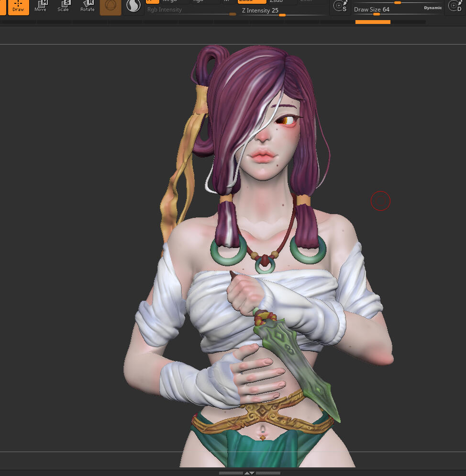
Task: Enable Zsub sculpting mode
Action: pos(282,1)
